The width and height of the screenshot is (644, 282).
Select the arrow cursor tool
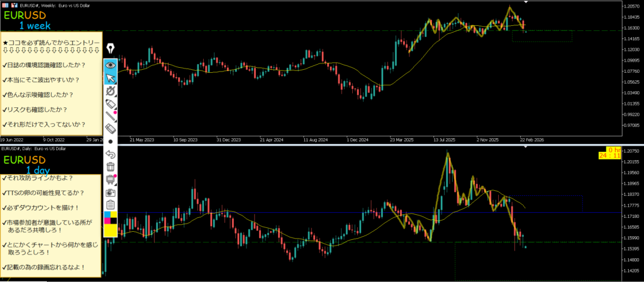pos(111,78)
